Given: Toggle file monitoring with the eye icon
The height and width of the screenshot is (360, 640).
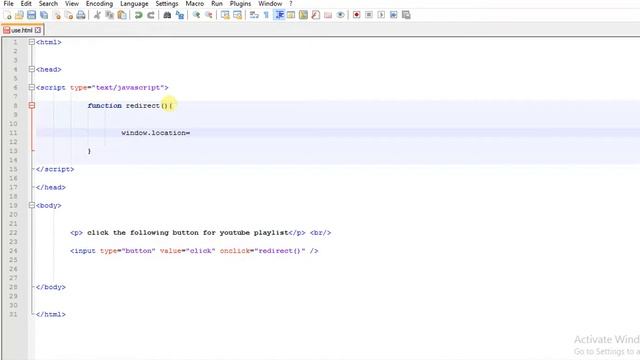Looking at the screenshot, I should [340, 15].
